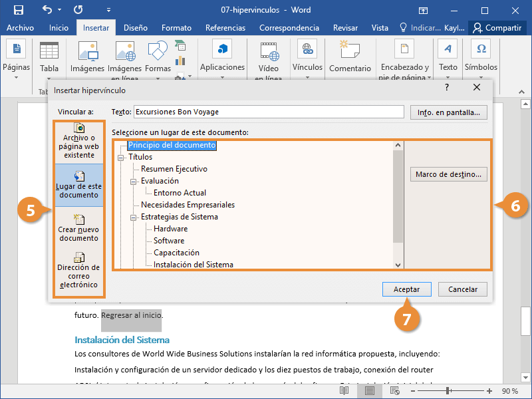The image size is (532, 399).
Task: Select Necesidades Empresariales heading
Action: [x=188, y=205]
